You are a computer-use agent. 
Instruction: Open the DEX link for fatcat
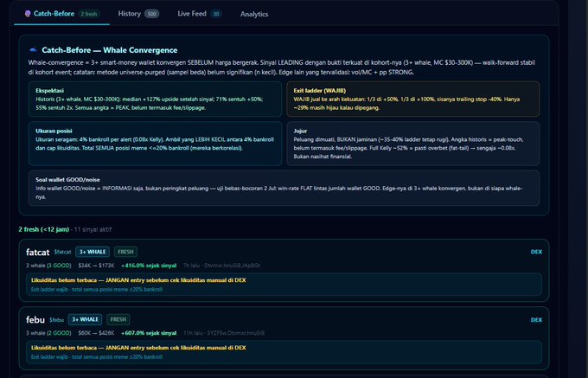coord(536,252)
